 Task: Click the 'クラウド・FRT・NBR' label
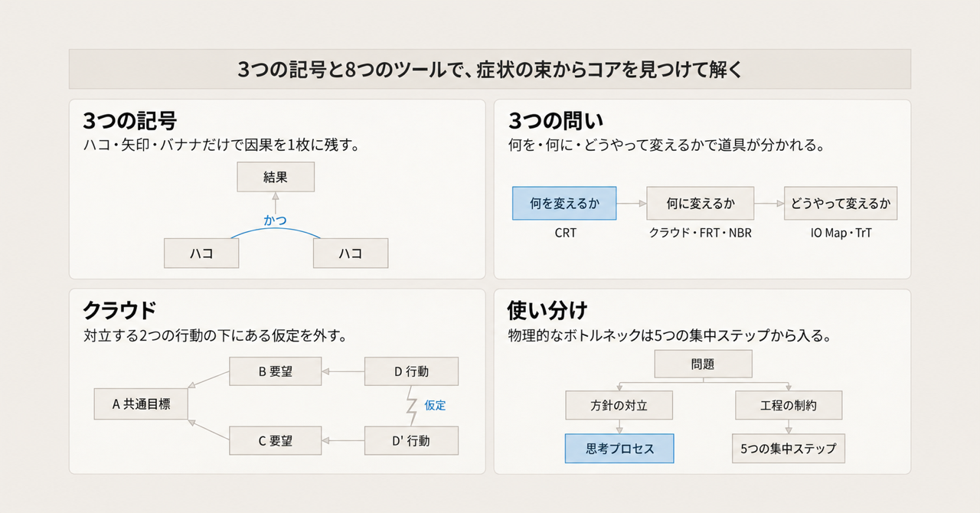click(701, 233)
